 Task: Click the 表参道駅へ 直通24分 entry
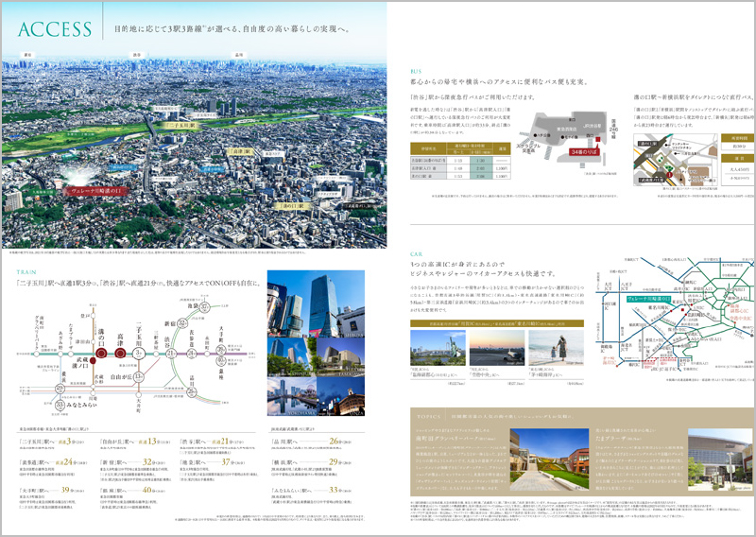53,462
